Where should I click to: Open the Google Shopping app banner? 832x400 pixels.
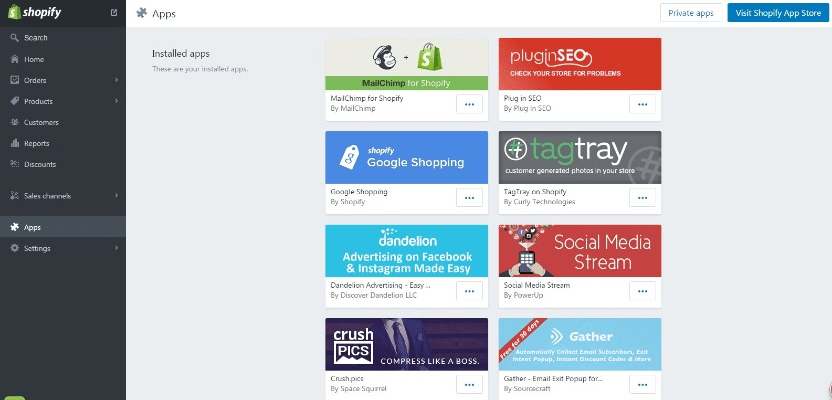406,158
